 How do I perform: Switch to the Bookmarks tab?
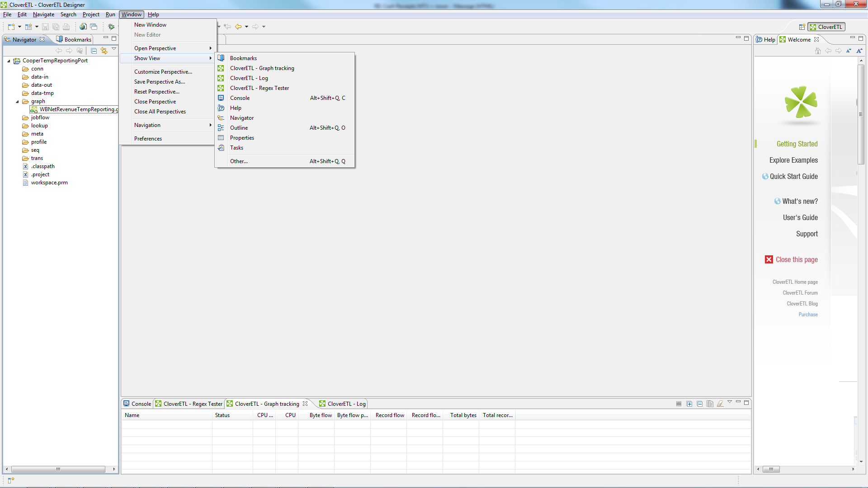74,39
